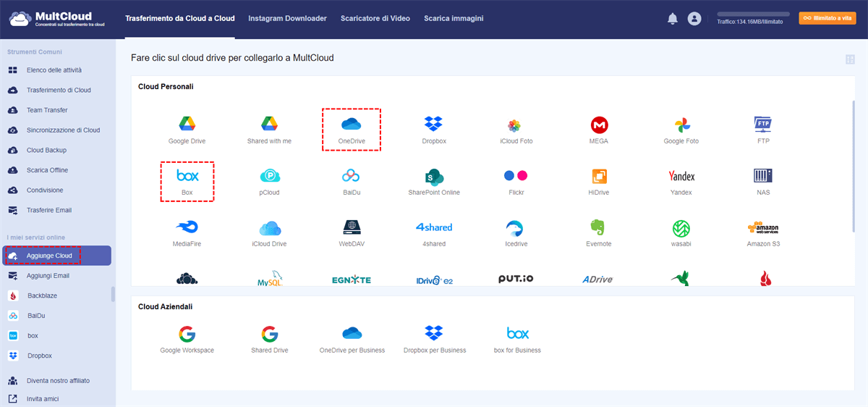
Task: Open the notifications bell icon
Action: [x=672, y=19]
